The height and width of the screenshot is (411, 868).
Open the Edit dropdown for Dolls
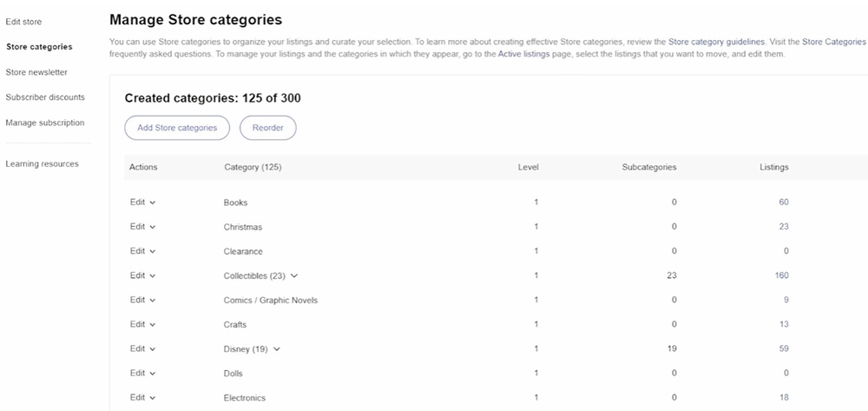point(142,374)
